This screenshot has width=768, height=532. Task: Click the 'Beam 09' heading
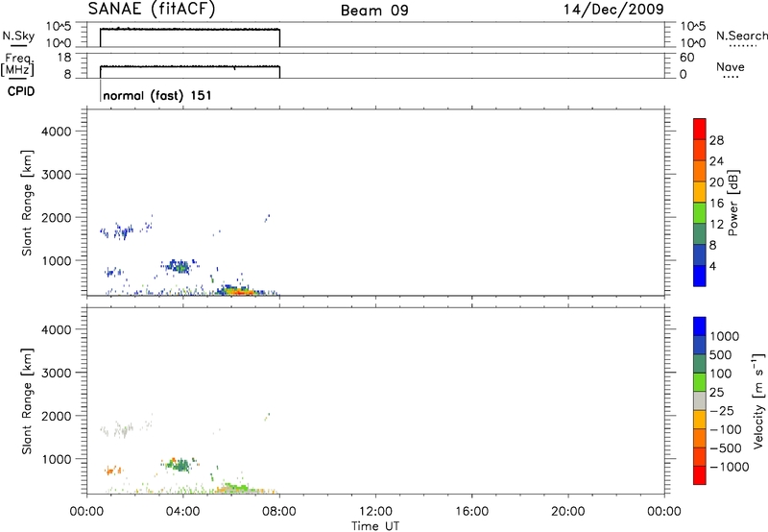(x=374, y=11)
